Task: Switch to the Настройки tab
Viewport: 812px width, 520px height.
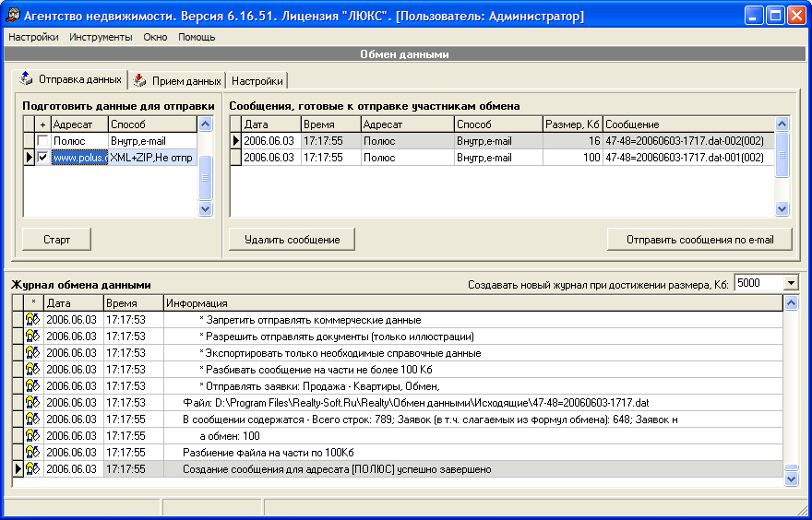Action: [x=257, y=81]
